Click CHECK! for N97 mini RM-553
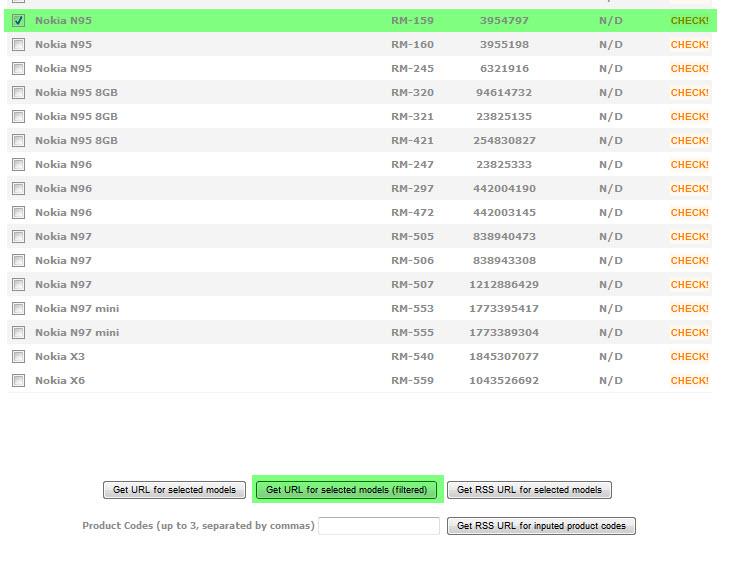729x561 pixels. (x=689, y=309)
